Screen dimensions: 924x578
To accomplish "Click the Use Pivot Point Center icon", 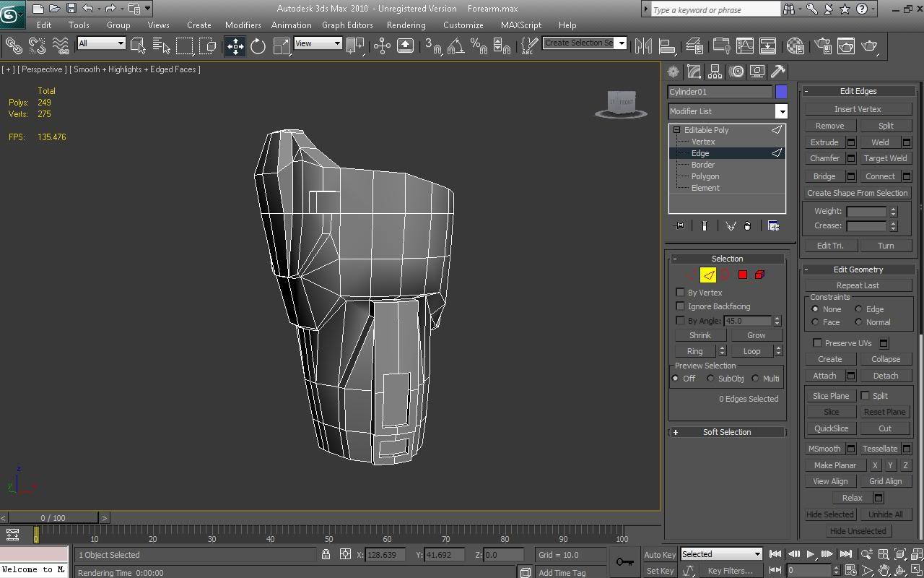I will coord(355,46).
